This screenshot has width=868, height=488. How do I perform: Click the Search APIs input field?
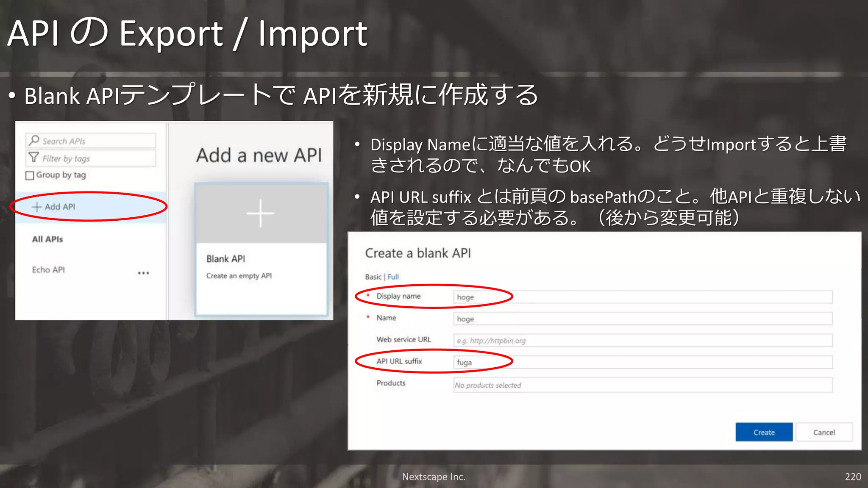coord(91,141)
